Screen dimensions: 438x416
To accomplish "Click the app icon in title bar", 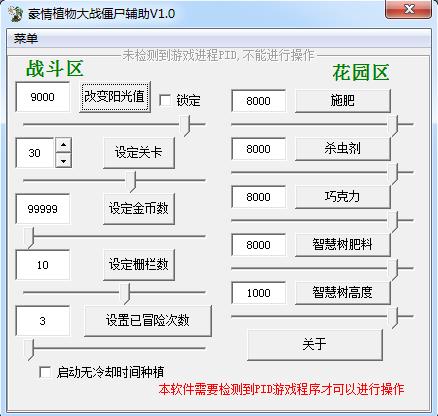I will 16,14.
